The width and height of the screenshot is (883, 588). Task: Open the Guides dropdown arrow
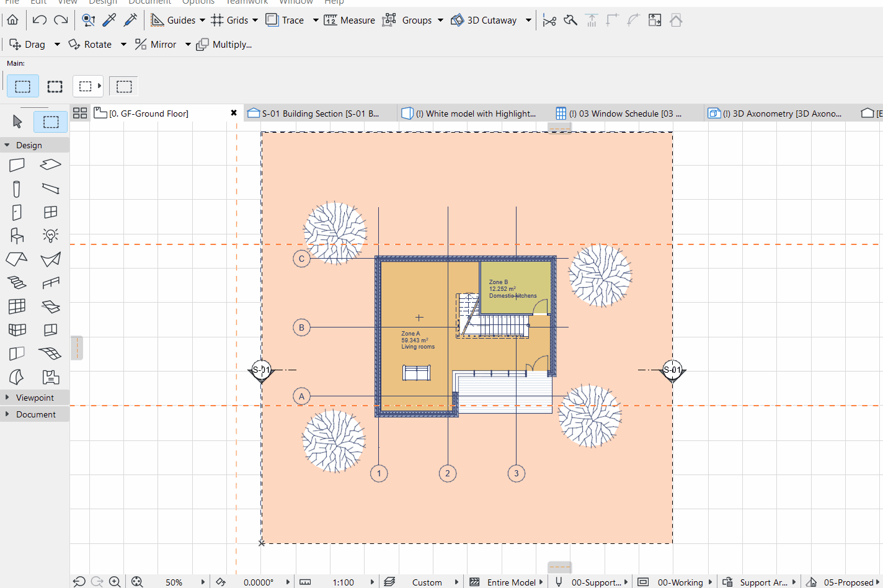(x=202, y=20)
